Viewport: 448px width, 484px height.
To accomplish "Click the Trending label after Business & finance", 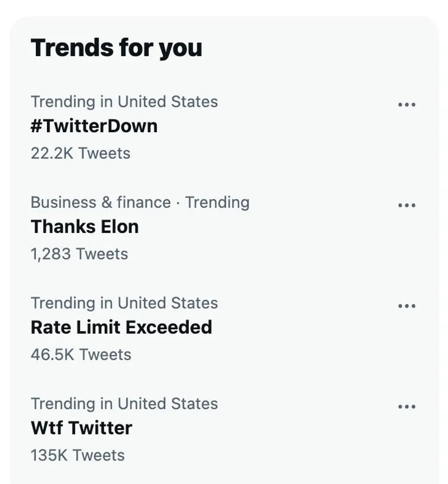I will coord(217,202).
